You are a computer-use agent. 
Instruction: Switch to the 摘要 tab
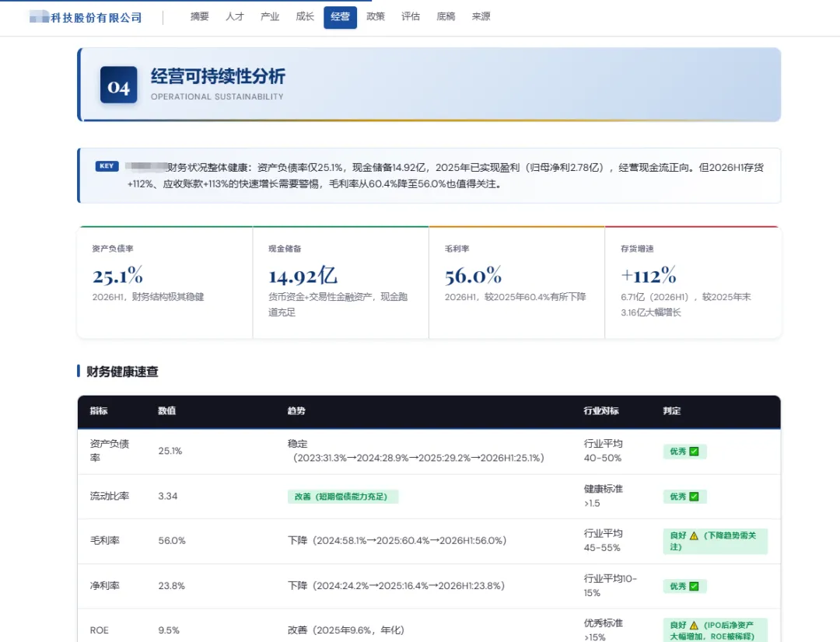point(199,16)
